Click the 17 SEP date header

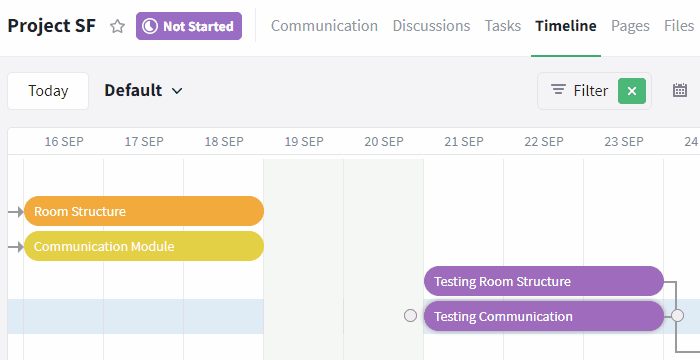click(x=144, y=142)
